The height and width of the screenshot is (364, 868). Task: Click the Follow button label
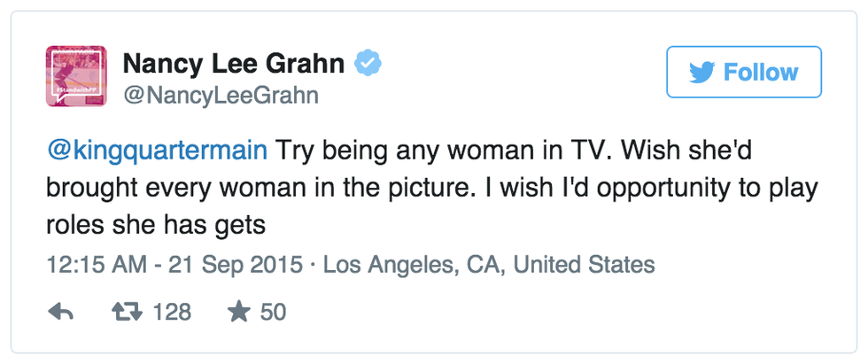(761, 73)
